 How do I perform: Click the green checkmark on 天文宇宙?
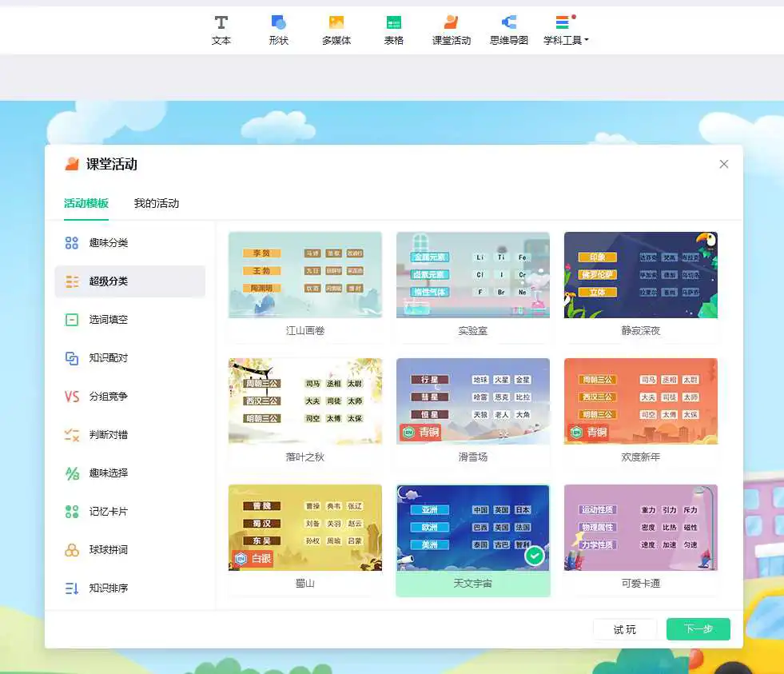[x=535, y=556]
